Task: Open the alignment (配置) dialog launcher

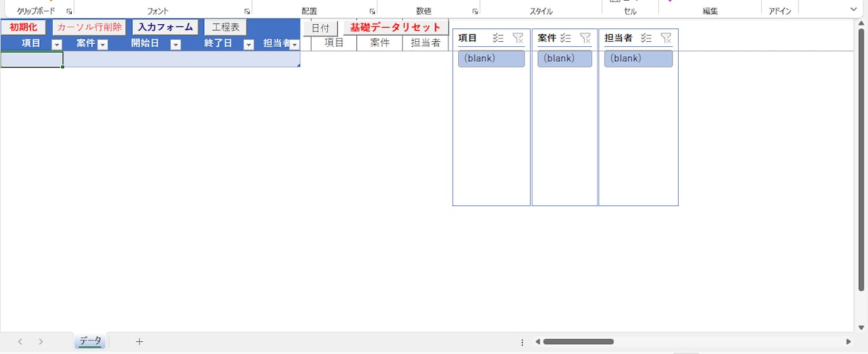Action: coord(372,11)
